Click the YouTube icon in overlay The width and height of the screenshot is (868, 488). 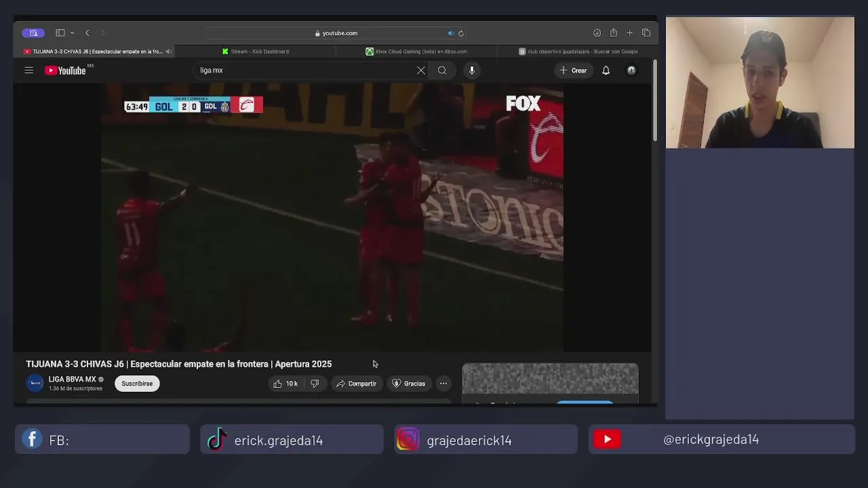coord(608,439)
